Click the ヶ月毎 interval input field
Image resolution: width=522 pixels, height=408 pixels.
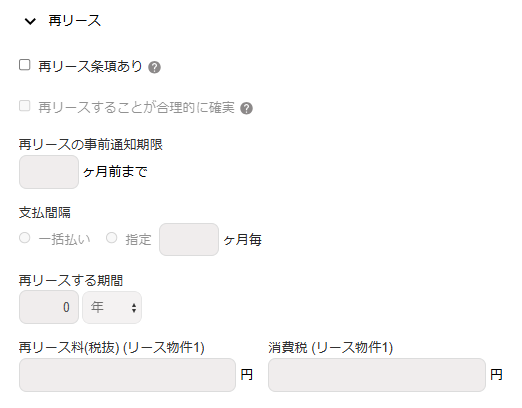point(189,240)
